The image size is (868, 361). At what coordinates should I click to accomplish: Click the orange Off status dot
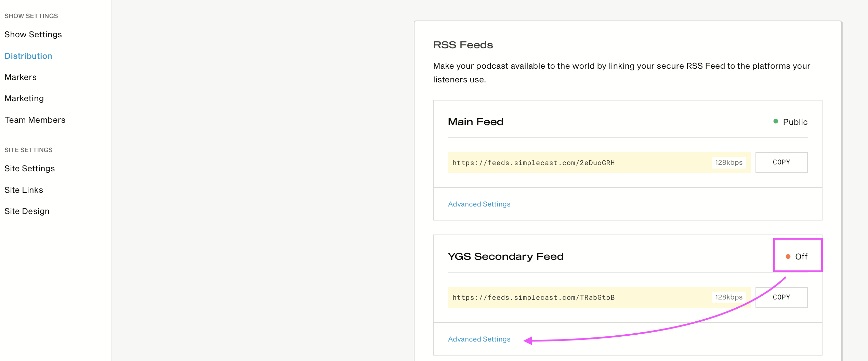click(788, 256)
